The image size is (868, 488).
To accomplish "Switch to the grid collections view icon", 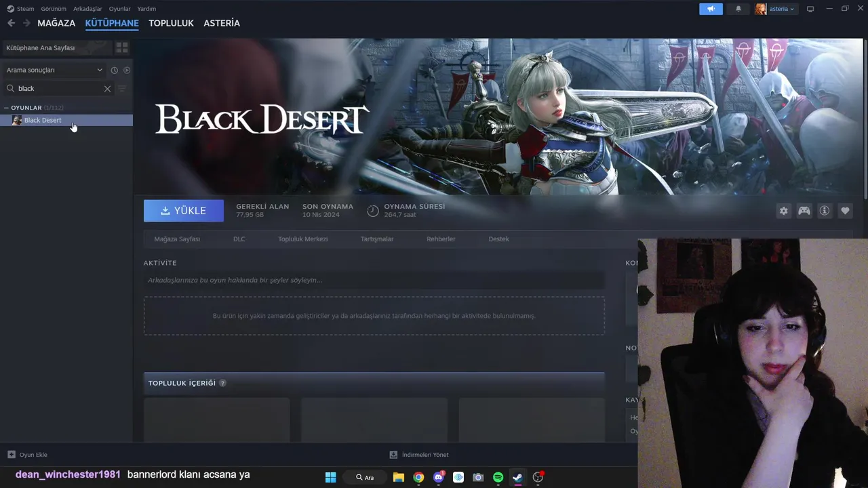I will click(122, 47).
